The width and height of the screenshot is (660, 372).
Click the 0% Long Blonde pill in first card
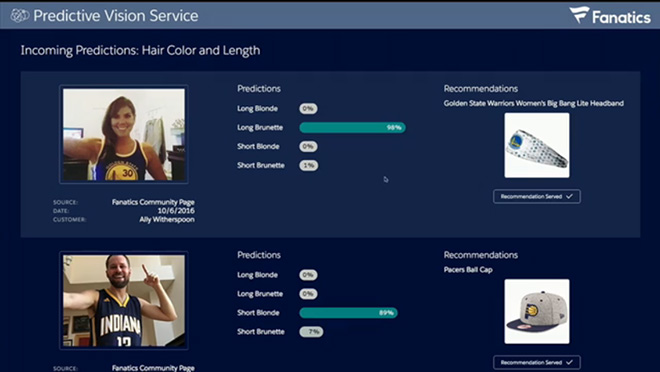click(308, 109)
